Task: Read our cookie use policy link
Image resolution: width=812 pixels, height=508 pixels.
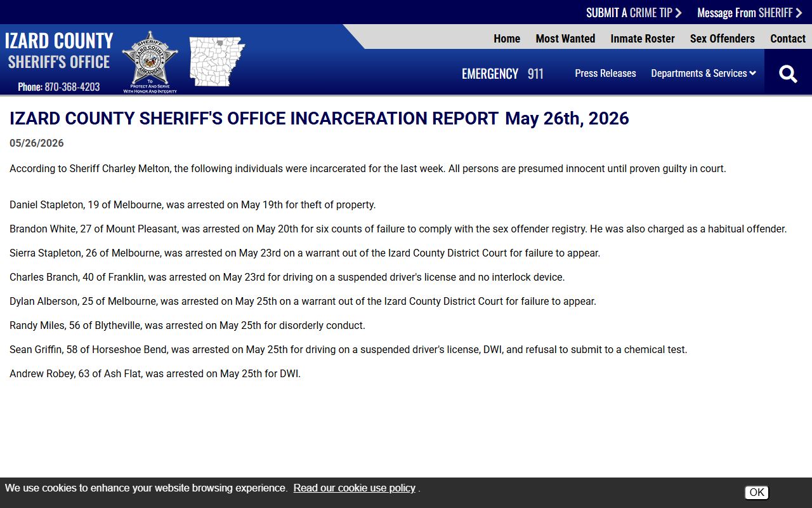Action: pyautogui.click(x=355, y=488)
